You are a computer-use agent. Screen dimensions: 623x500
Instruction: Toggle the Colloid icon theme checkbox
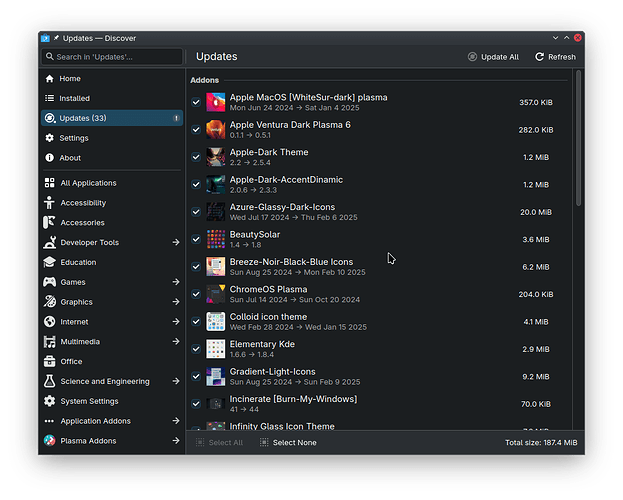pyautogui.click(x=196, y=322)
